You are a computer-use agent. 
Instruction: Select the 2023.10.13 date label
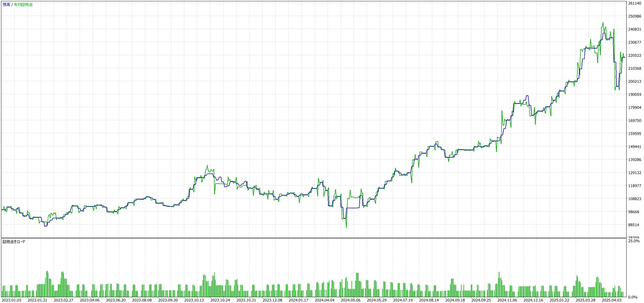click(194, 300)
